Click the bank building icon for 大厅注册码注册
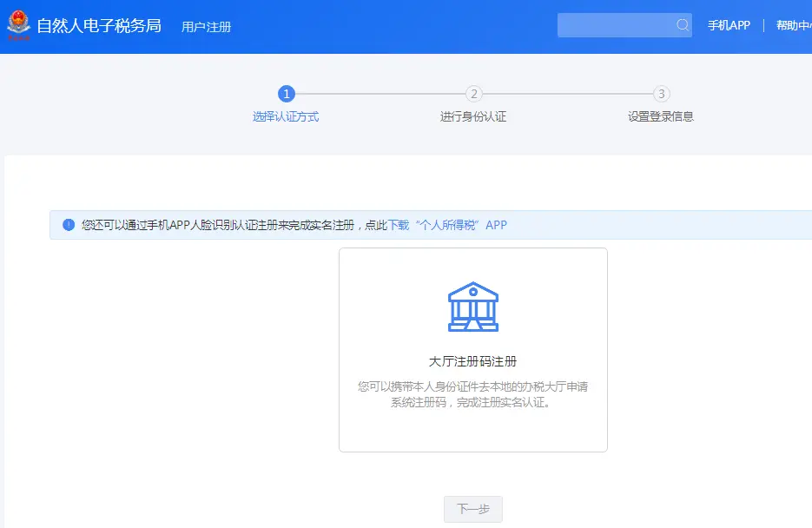 pyautogui.click(x=472, y=307)
